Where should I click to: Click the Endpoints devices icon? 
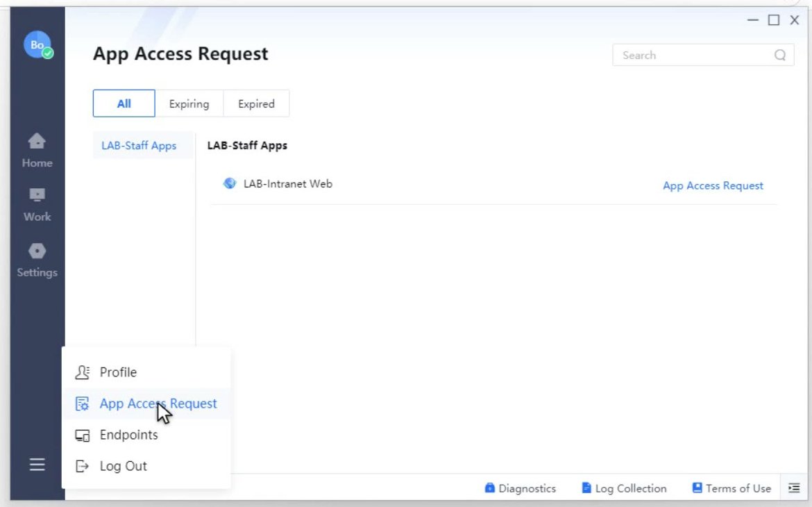[x=83, y=435]
